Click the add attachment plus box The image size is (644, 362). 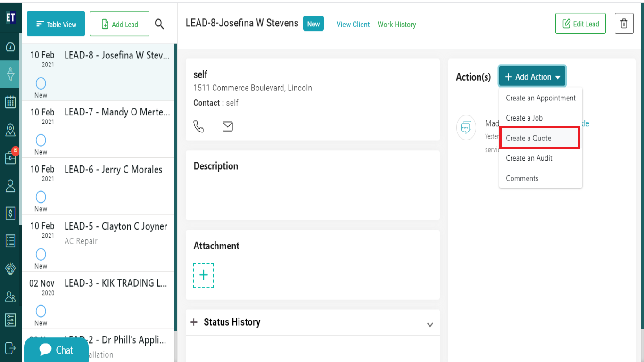tap(204, 275)
